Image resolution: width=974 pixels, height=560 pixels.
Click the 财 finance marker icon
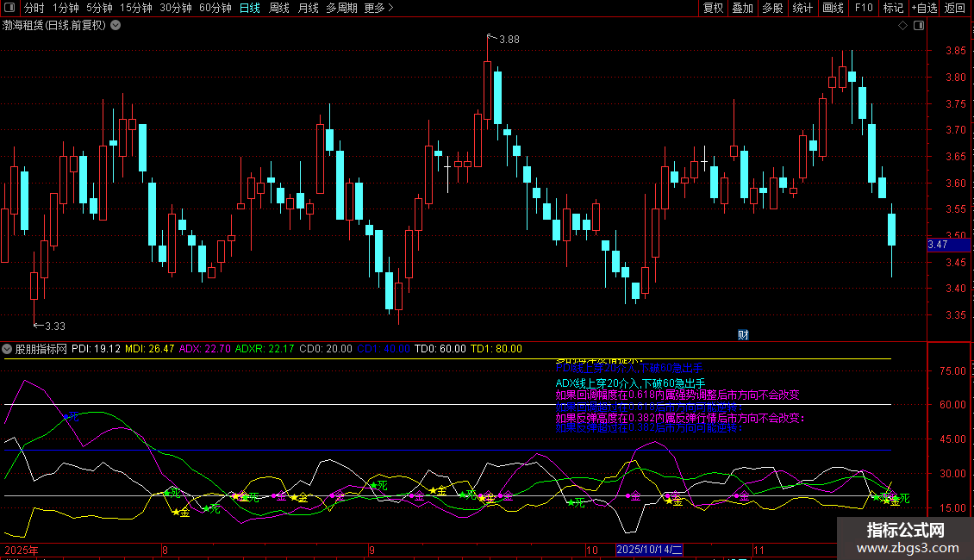(x=743, y=334)
